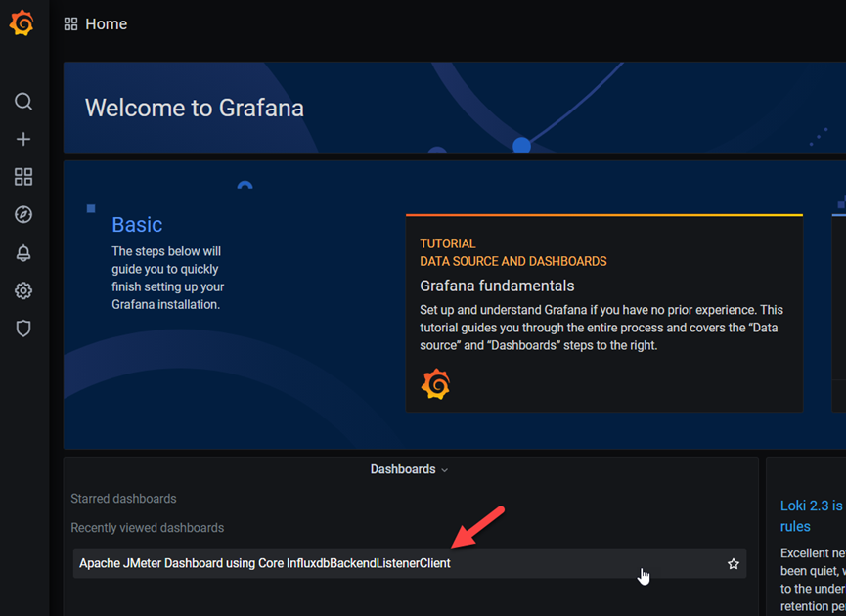This screenshot has height=616, width=846.
Task: Open the Dashboards four-squares sidebar icon
Action: tap(23, 176)
